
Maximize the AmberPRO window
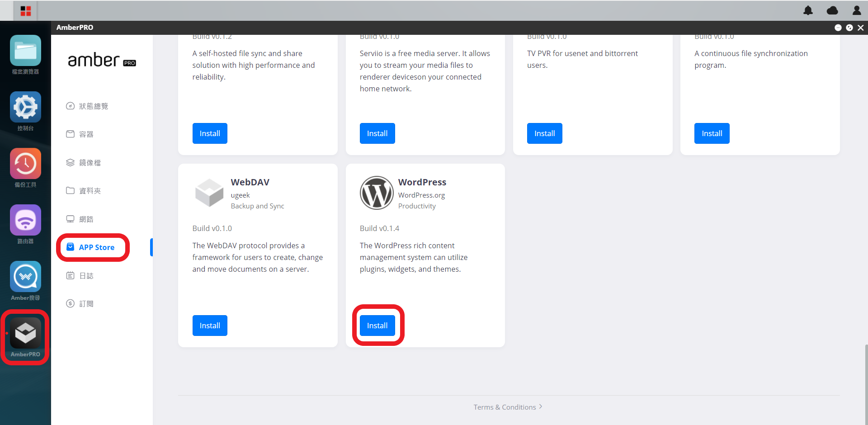coord(849,28)
